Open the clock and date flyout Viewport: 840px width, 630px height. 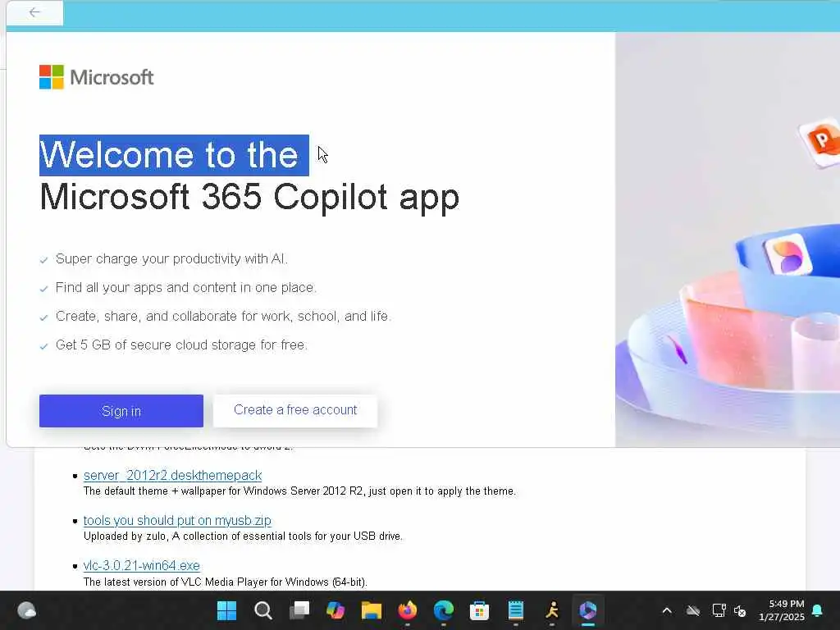pyautogui.click(x=782, y=610)
